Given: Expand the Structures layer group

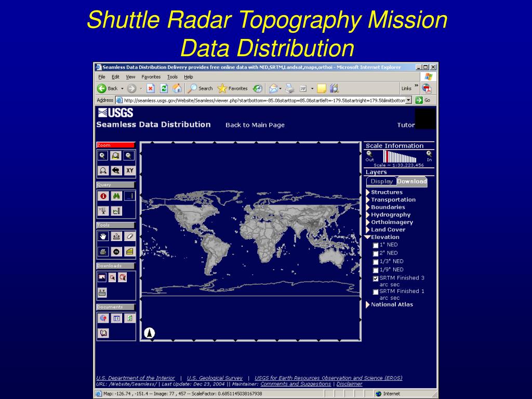Looking at the screenshot, I should (x=367, y=192).
